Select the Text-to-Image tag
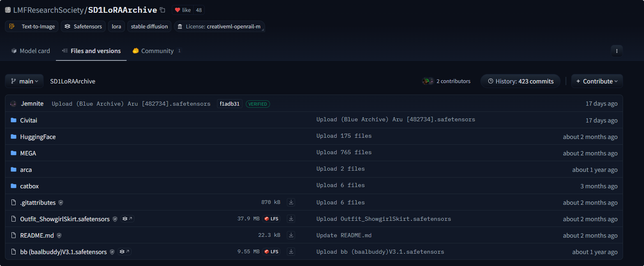 pyautogui.click(x=32, y=26)
